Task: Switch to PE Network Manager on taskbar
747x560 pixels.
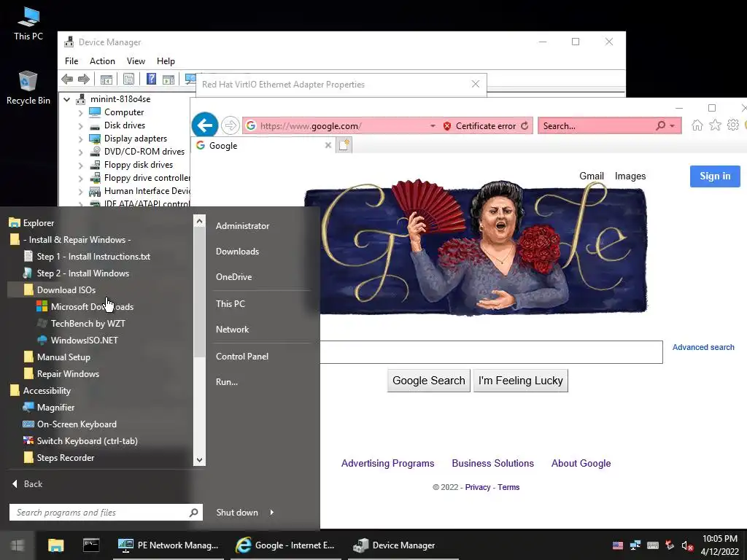Action: (169, 545)
